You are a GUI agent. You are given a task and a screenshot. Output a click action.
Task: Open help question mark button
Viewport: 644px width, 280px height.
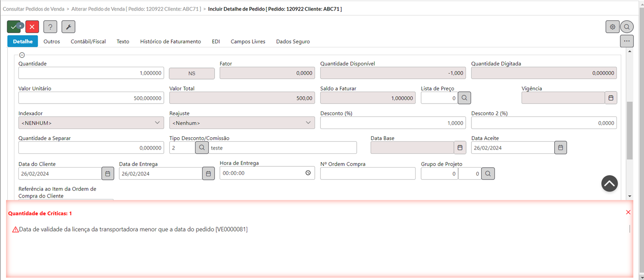click(x=50, y=27)
